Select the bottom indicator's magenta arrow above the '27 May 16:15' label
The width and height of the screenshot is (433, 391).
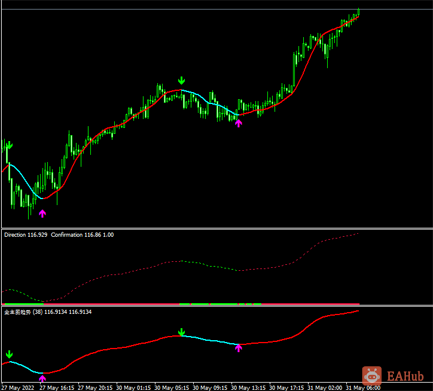pos(42,378)
